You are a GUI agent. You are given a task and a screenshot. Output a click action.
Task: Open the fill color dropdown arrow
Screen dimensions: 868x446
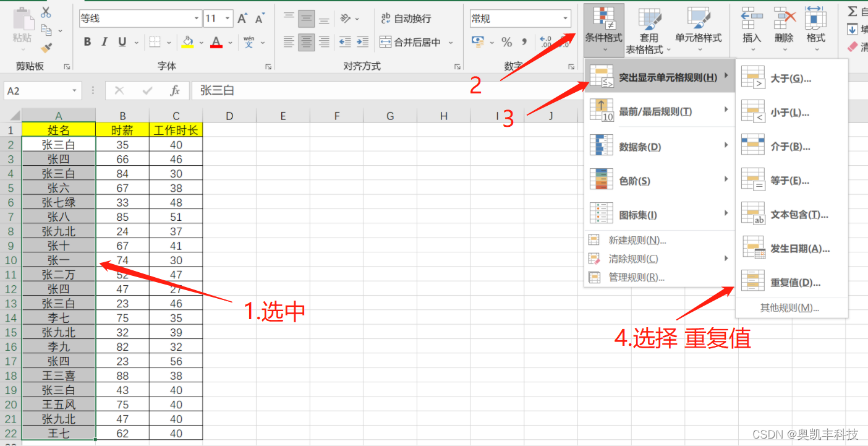pos(201,43)
